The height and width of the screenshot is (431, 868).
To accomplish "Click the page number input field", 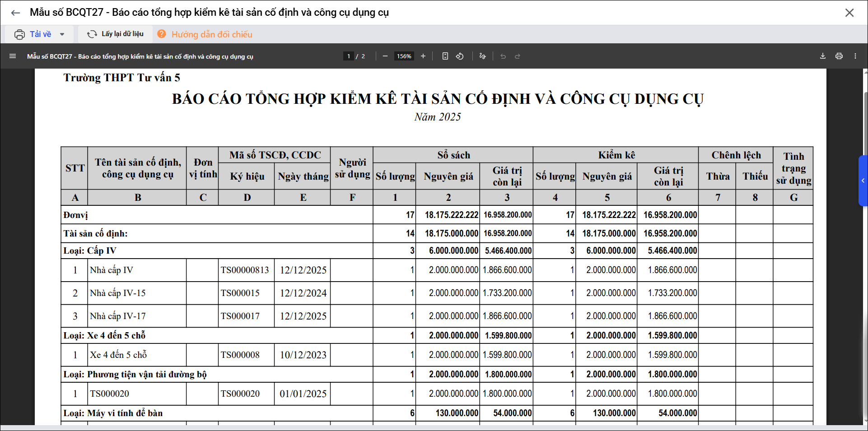I will [x=348, y=56].
